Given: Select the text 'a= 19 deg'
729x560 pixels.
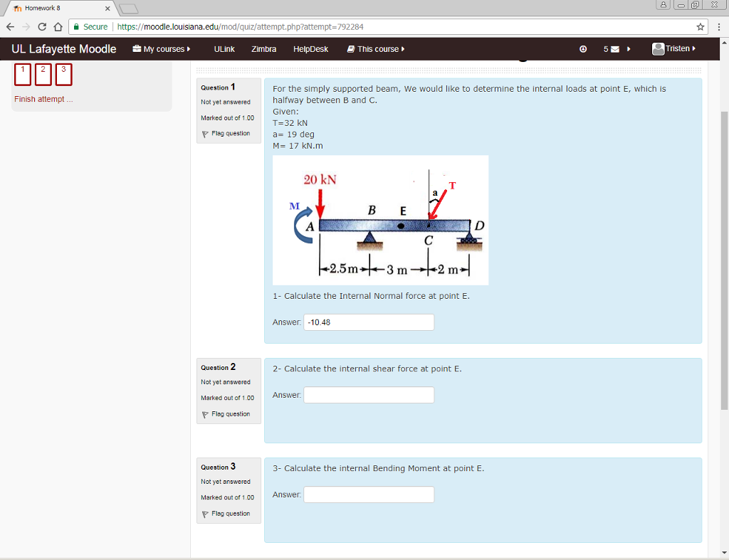Looking at the screenshot, I should click(293, 134).
